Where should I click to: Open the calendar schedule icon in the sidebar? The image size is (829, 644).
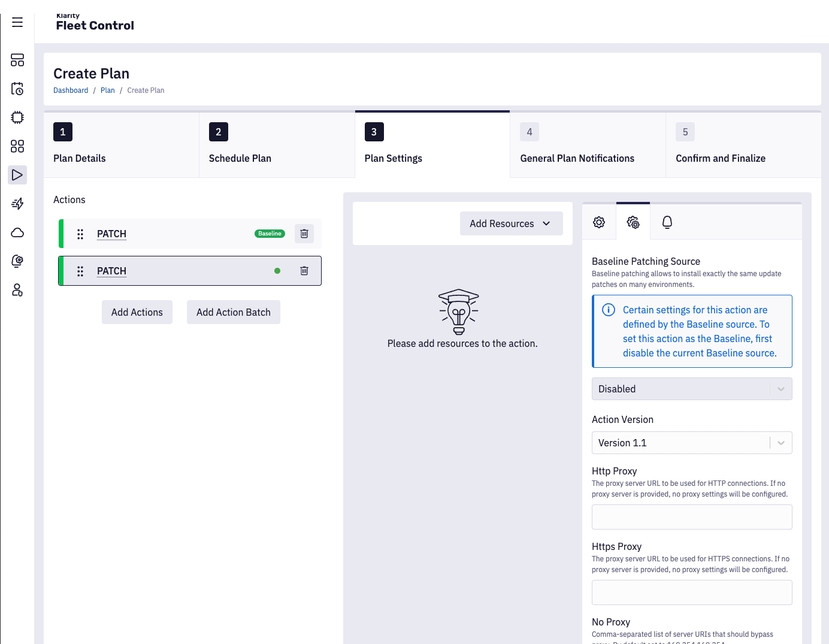17,89
